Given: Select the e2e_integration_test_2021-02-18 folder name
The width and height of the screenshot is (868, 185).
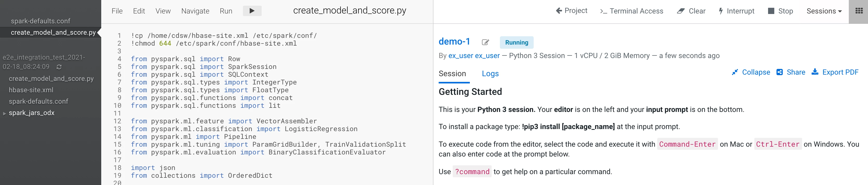Looking at the screenshot, I should pos(44,62).
